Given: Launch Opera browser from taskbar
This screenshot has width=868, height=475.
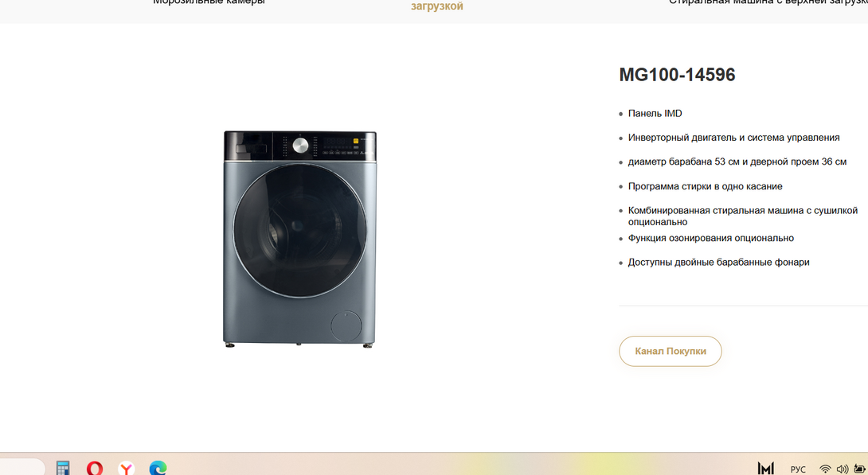Looking at the screenshot, I should (95, 468).
